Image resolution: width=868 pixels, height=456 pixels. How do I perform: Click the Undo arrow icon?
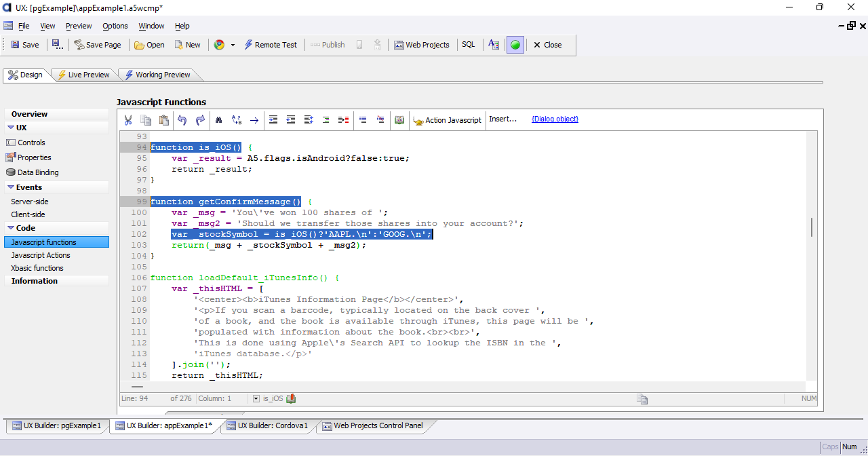(x=182, y=119)
